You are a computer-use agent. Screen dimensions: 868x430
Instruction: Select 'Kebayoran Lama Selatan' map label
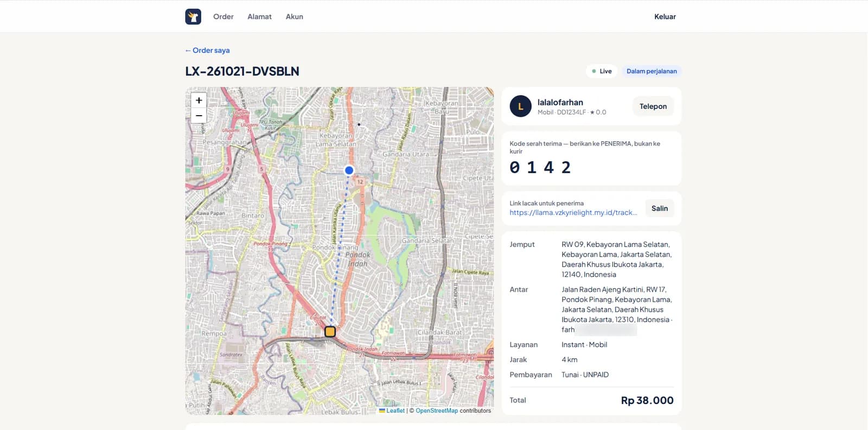click(336, 140)
